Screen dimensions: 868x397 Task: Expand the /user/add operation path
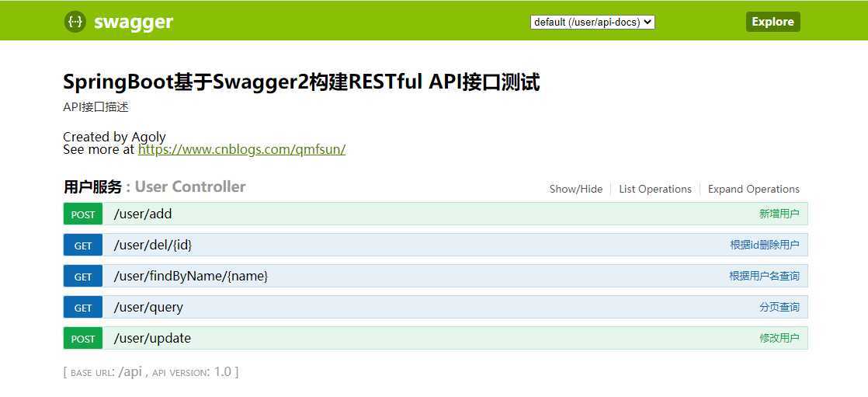pos(143,214)
